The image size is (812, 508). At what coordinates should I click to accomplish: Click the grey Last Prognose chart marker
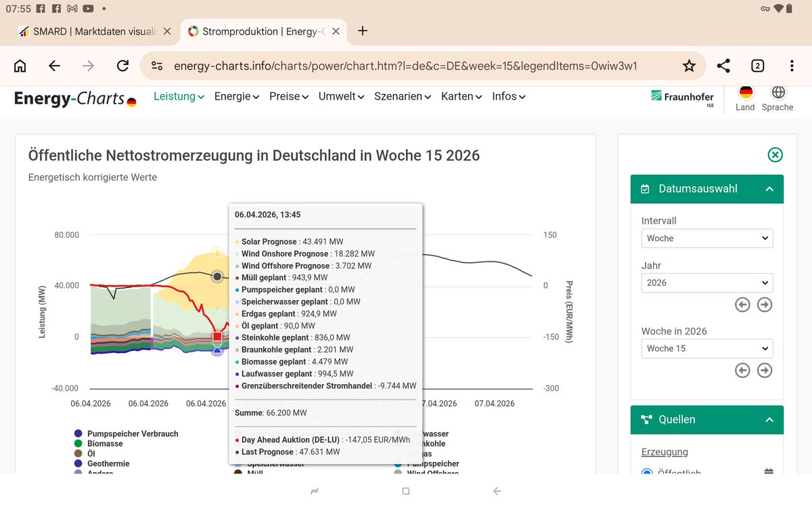point(217,276)
